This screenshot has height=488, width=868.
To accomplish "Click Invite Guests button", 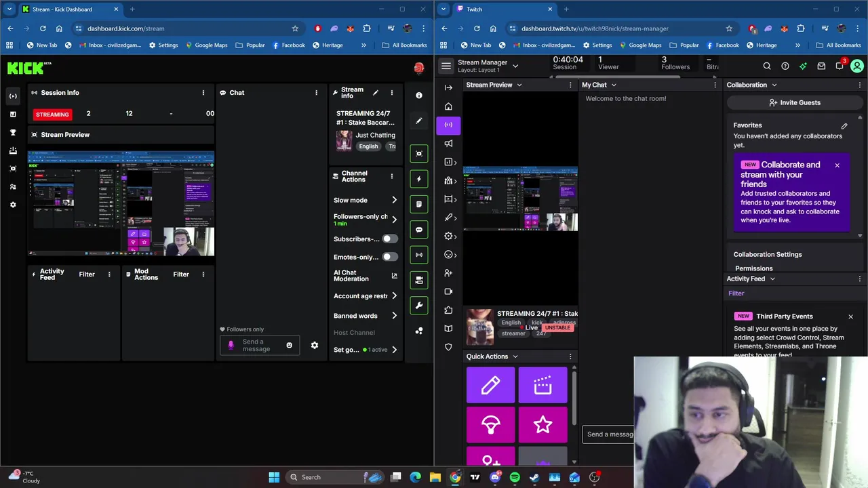I will click(x=795, y=103).
